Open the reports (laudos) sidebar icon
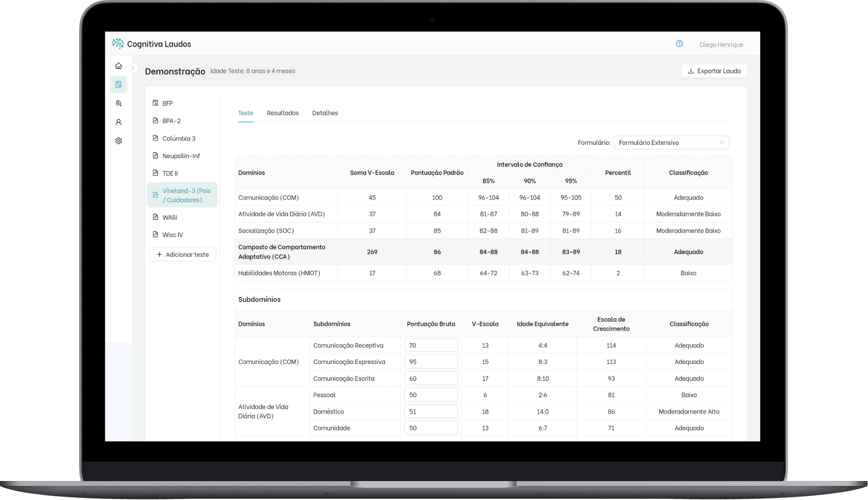868x500 pixels. click(x=118, y=84)
